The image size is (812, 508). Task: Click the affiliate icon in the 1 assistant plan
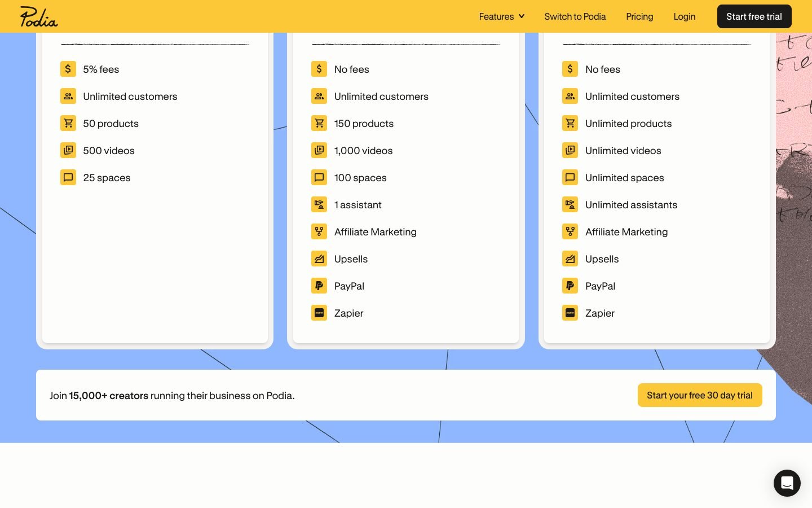[x=319, y=231]
